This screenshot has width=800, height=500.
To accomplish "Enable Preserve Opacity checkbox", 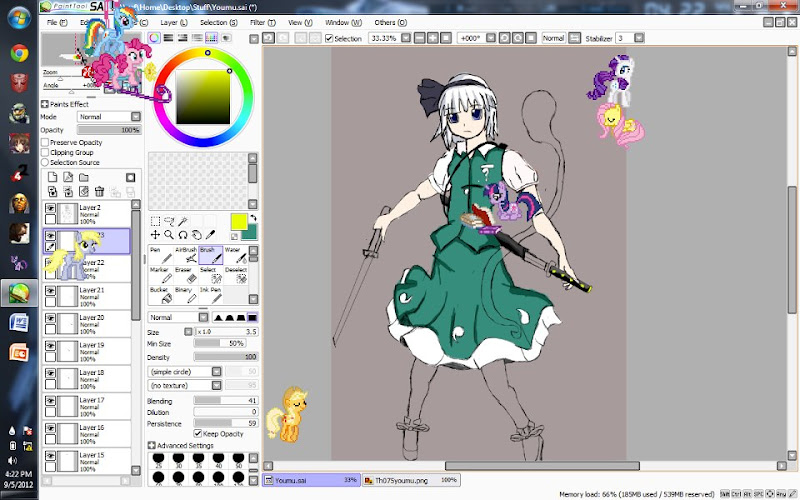I will point(45,142).
